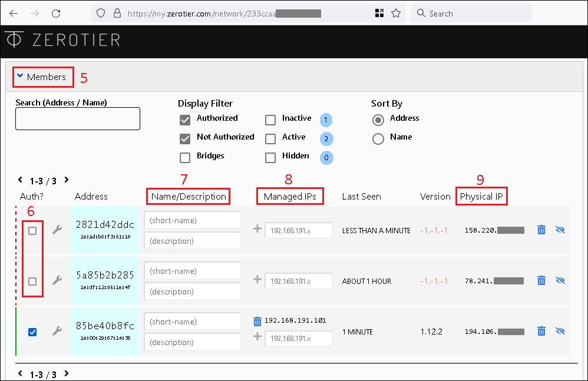The image size is (588, 381).
Task: Delete managed IP 192.168.191.101
Action: click(257, 321)
